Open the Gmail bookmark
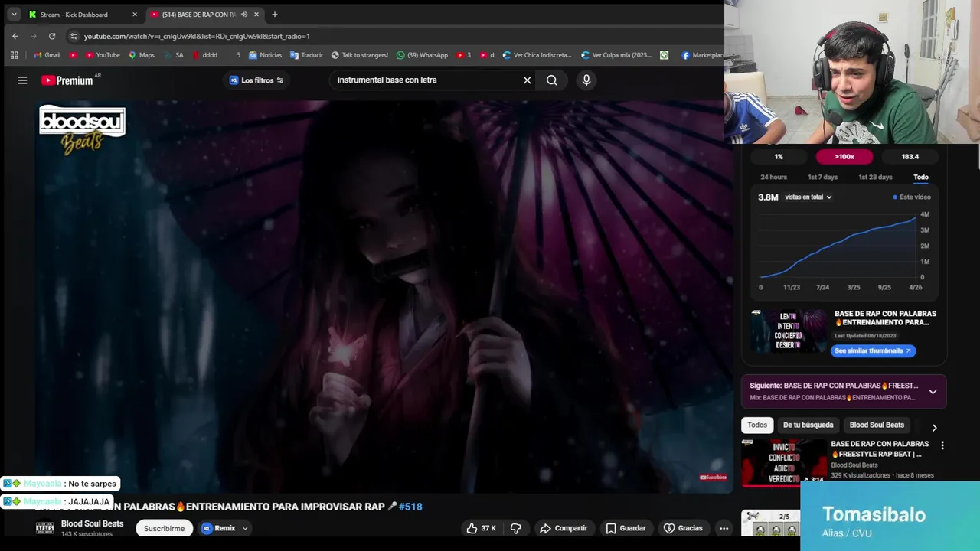Screen dimensions: 980x551 pyautogui.click(x=47, y=55)
